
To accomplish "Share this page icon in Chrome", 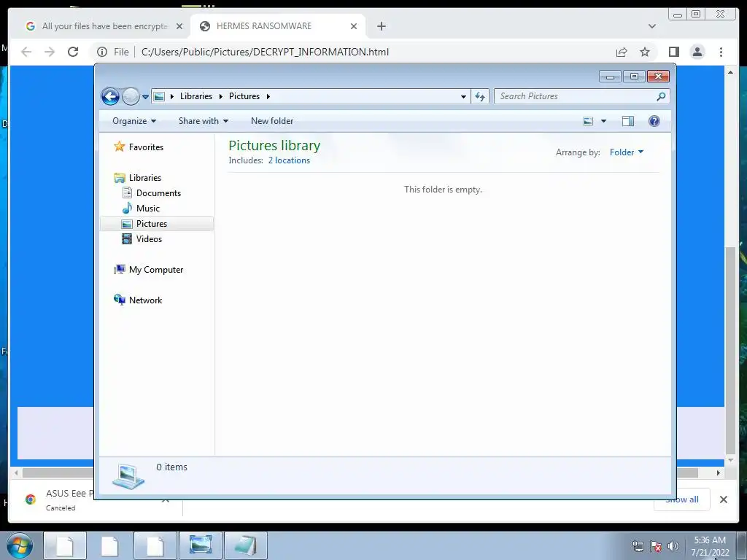I will 622,52.
